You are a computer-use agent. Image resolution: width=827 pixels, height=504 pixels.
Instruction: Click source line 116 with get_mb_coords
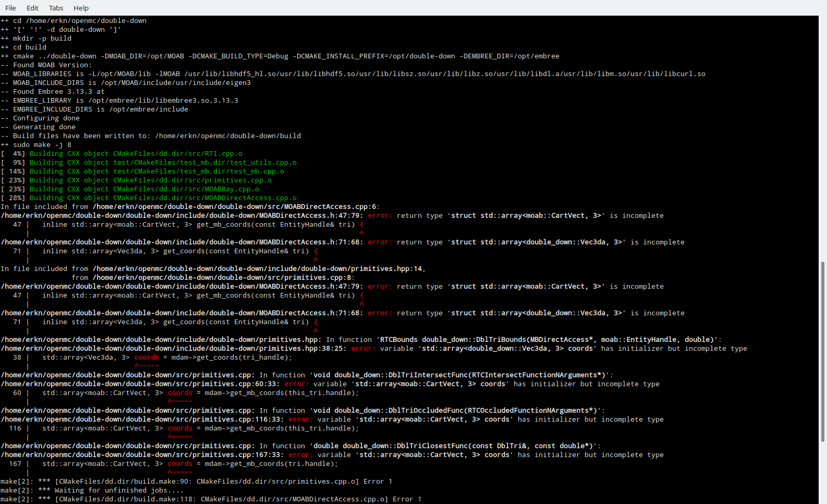[x=184, y=428]
